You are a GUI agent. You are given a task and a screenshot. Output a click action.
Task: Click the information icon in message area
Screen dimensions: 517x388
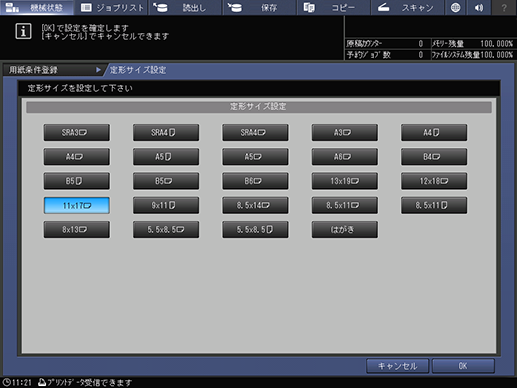(x=23, y=31)
